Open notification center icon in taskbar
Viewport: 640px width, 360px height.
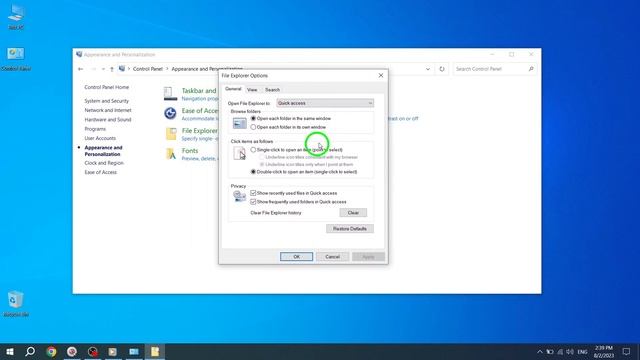tap(626, 351)
